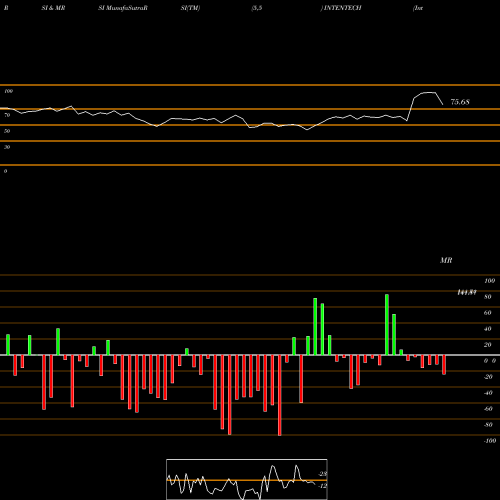Click the RSI axis label 70

coord(7,115)
